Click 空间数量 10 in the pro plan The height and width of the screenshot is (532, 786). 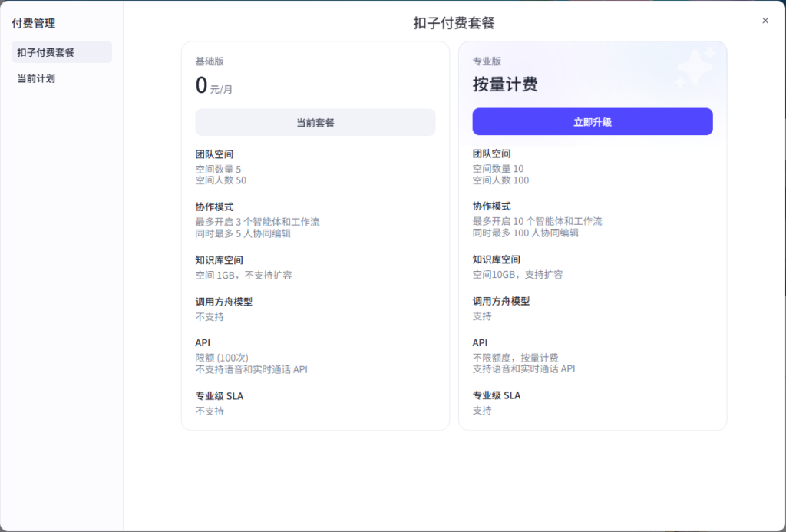pyautogui.click(x=497, y=169)
